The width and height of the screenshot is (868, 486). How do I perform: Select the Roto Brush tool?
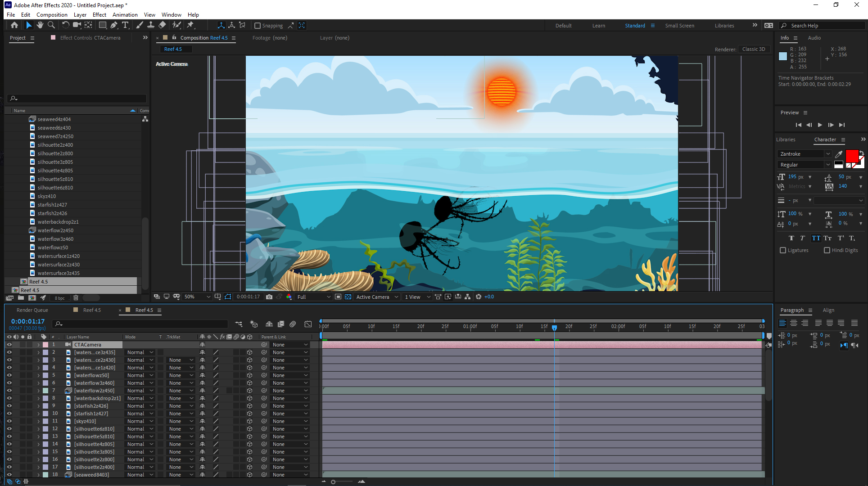pos(177,25)
